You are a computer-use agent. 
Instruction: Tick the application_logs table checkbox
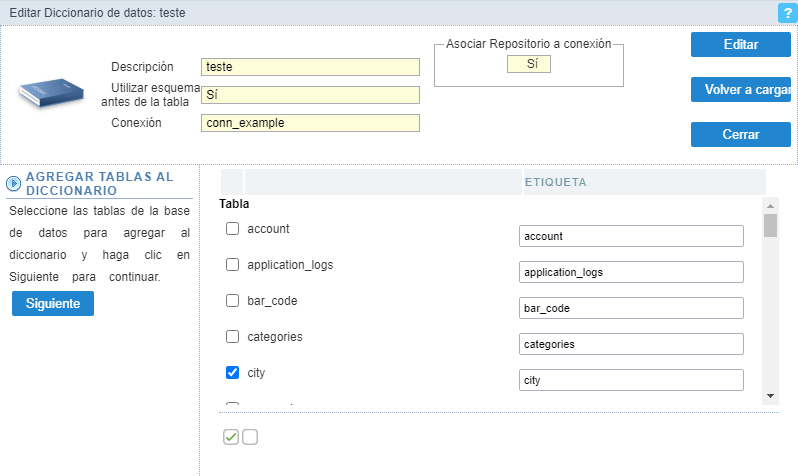click(x=233, y=265)
